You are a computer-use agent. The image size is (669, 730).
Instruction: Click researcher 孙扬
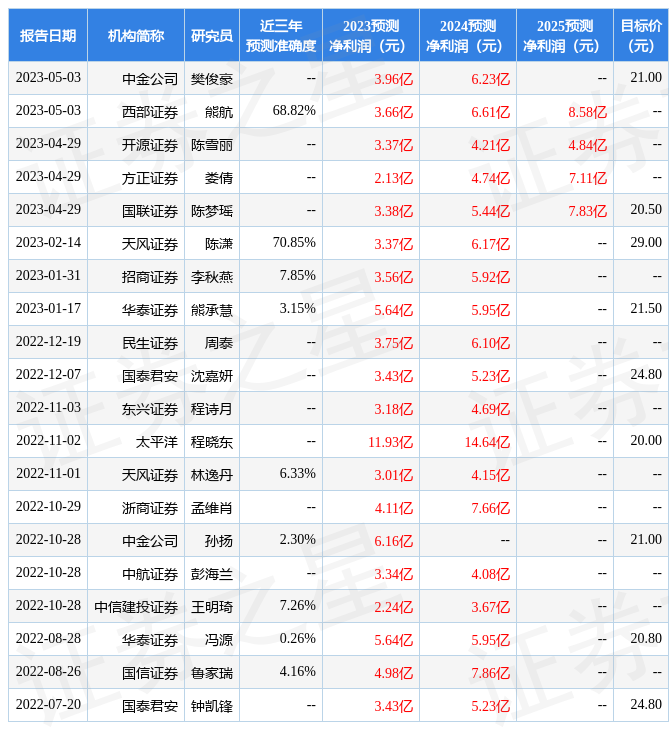coord(219,541)
